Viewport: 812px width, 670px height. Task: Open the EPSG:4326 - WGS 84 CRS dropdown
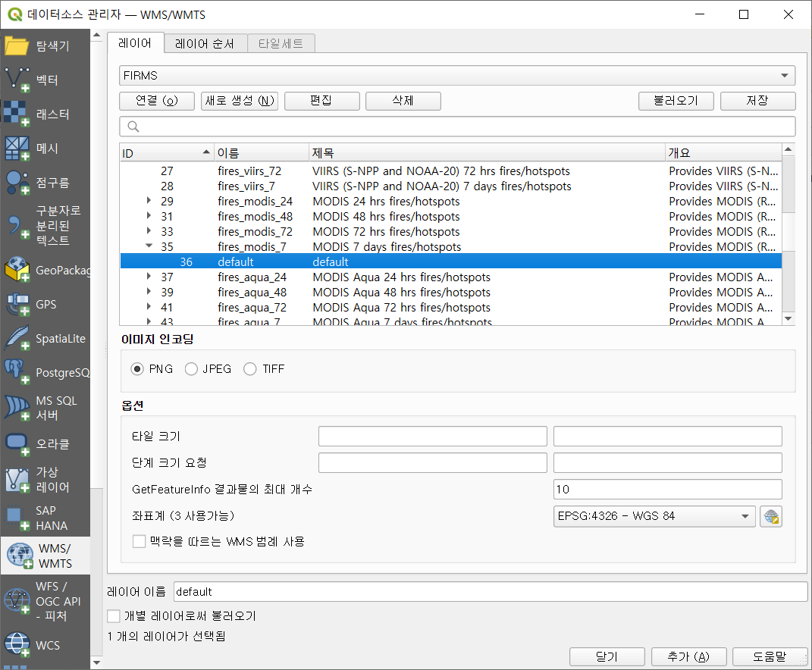click(x=654, y=516)
